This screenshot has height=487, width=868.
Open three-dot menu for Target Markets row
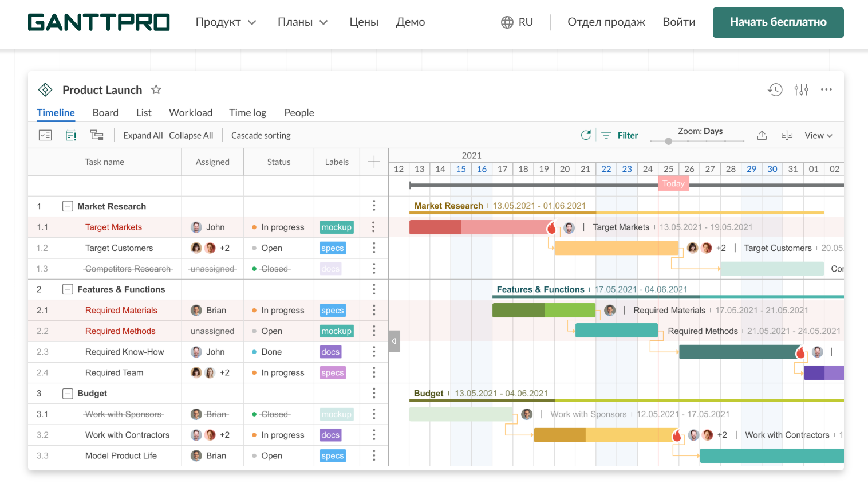[x=373, y=227]
